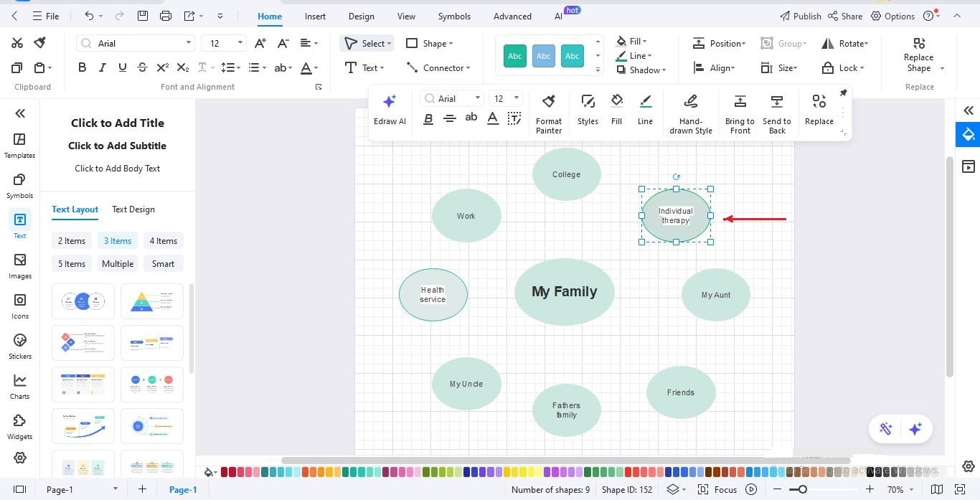Image resolution: width=980 pixels, height=500 pixels.
Task: Toggle Italic in the ribbon
Action: [102, 67]
